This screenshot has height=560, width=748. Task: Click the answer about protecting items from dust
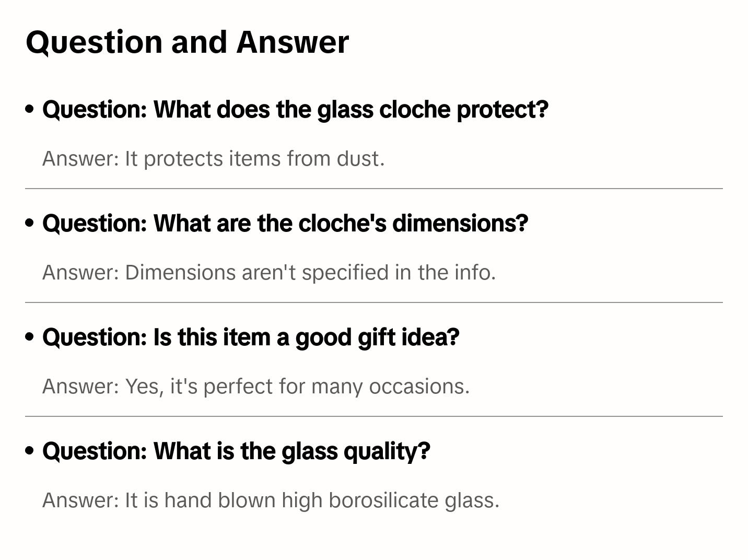click(x=213, y=159)
